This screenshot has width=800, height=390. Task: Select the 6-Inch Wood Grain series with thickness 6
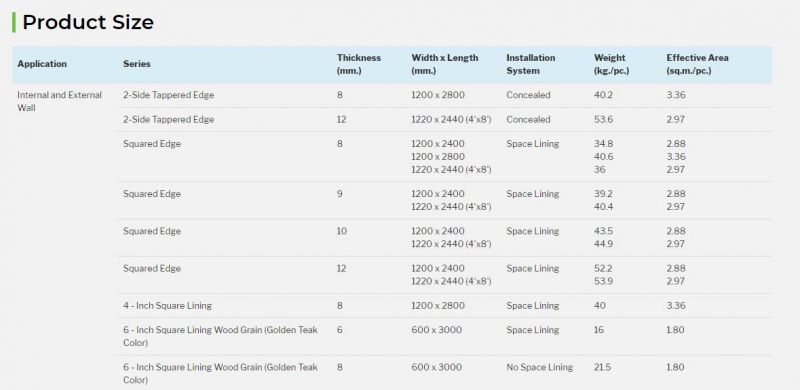tap(220, 336)
